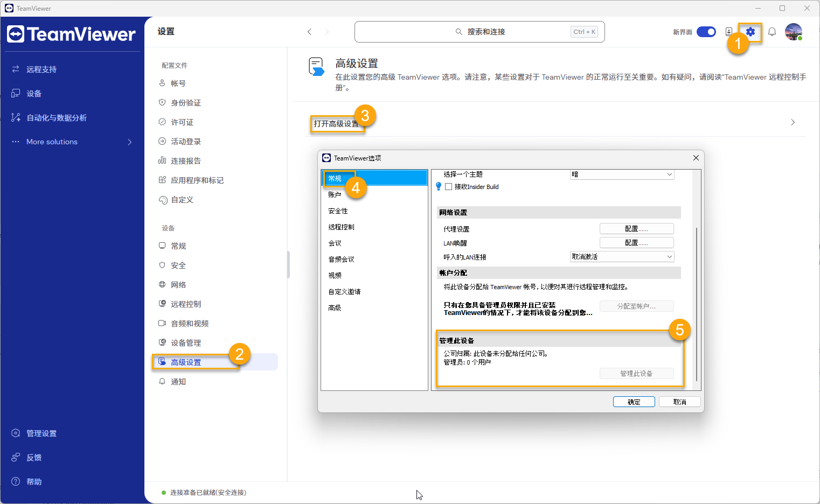Open the notifications bell icon
The height and width of the screenshot is (504, 820).
(x=772, y=32)
